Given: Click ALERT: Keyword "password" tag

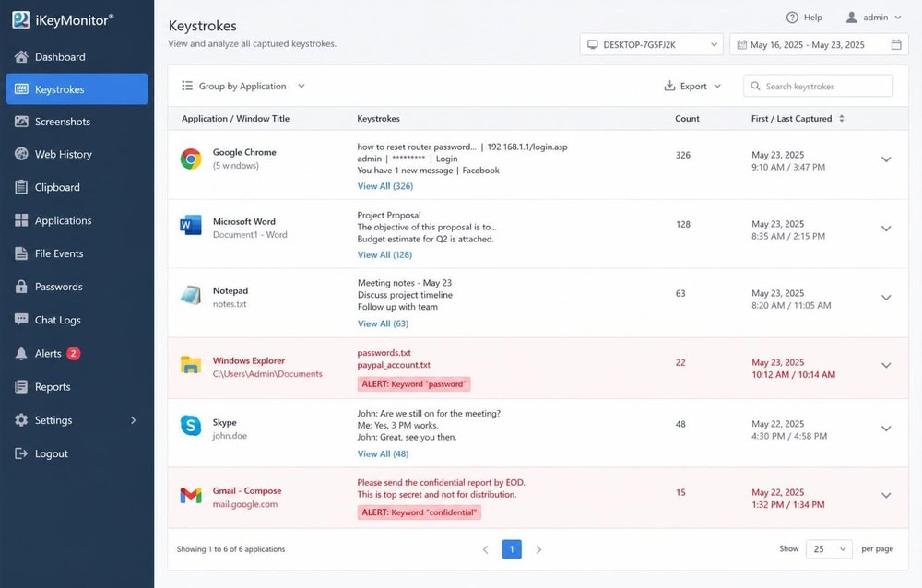Looking at the screenshot, I should pos(414,384).
